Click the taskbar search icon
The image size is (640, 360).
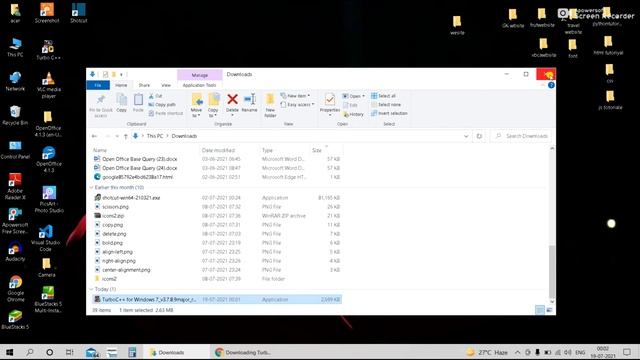pos(30,352)
